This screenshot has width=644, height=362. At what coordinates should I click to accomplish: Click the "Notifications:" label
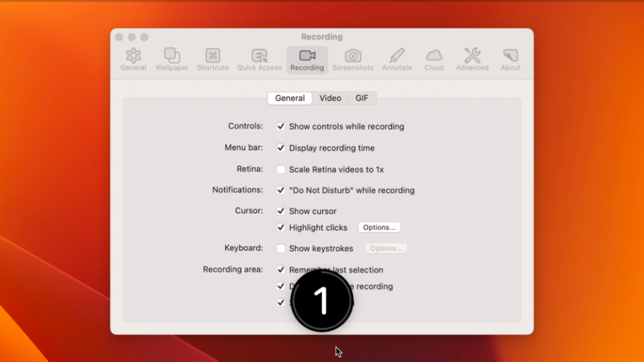237,190
